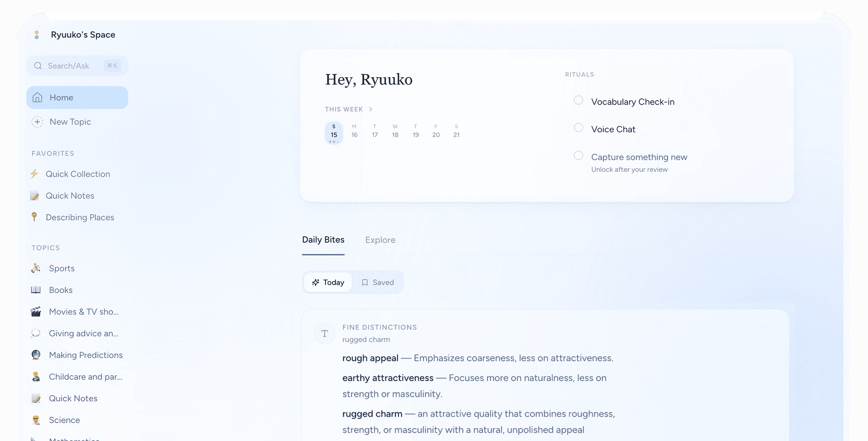Expand the This Week calendar view
The height and width of the screenshot is (441, 868).
tap(349, 109)
